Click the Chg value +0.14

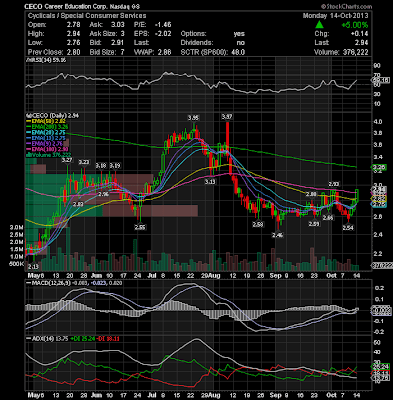(359, 34)
